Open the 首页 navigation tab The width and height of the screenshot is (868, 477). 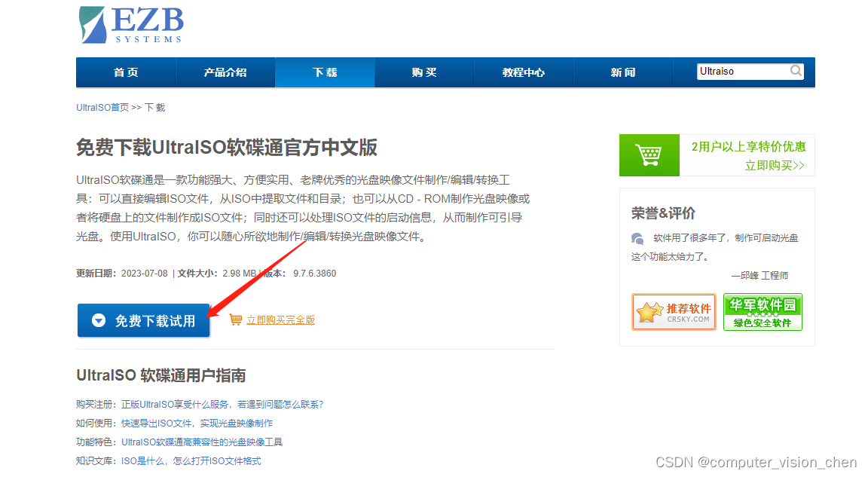coord(126,72)
